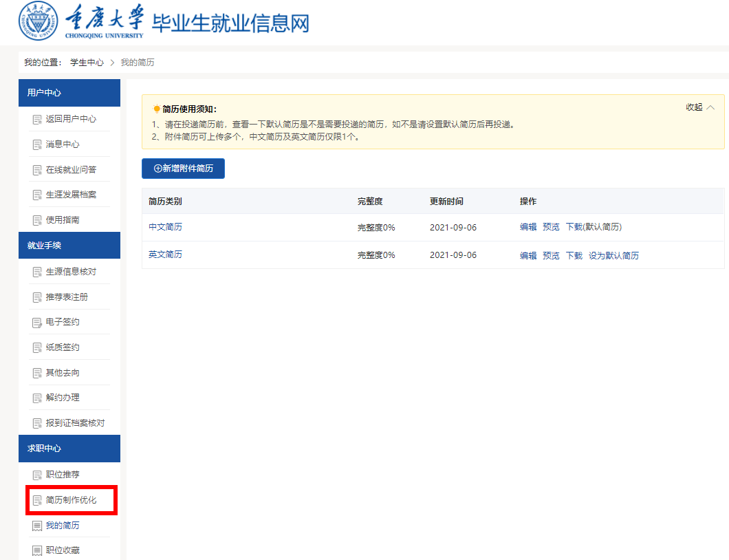Open 简历制作优化 in the sidebar
The width and height of the screenshot is (729, 560).
click(x=71, y=500)
